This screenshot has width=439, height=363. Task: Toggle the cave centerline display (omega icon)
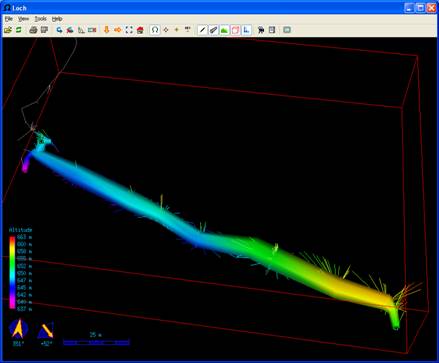click(155, 30)
